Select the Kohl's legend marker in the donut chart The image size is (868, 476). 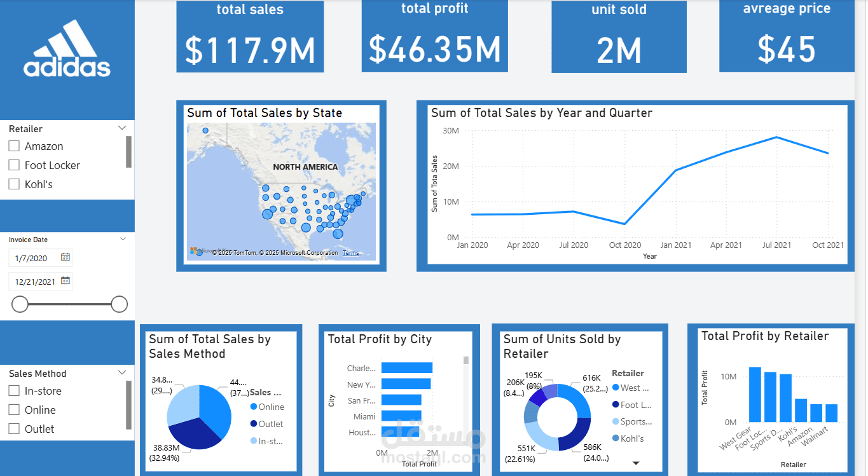point(614,438)
